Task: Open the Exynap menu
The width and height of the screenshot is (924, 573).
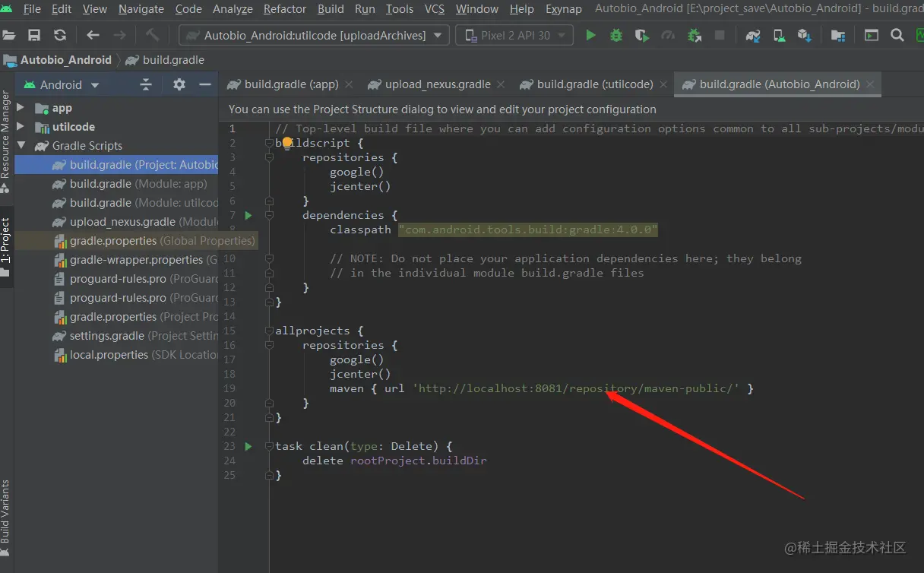Action: pos(564,9)
